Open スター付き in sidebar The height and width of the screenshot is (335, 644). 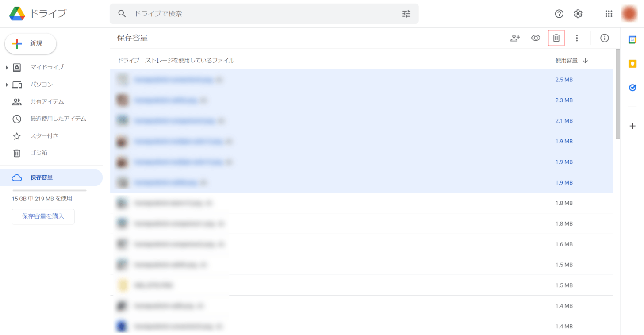pos(44,136)
